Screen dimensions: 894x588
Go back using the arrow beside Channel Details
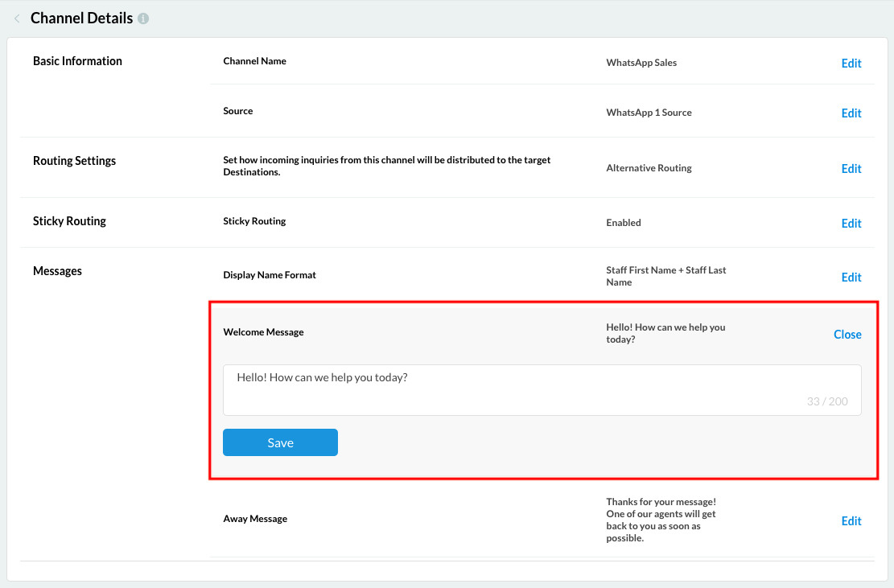pos(17,19)
